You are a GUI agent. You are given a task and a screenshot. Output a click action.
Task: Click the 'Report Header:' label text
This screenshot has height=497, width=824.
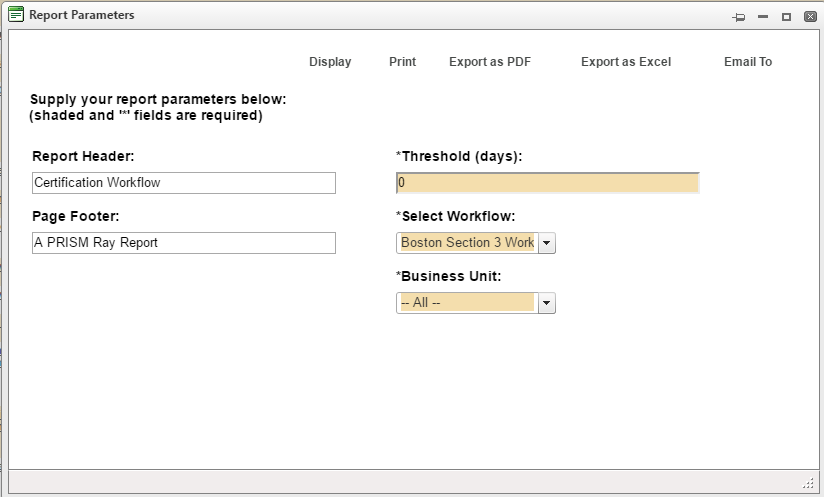click(83, 156)
